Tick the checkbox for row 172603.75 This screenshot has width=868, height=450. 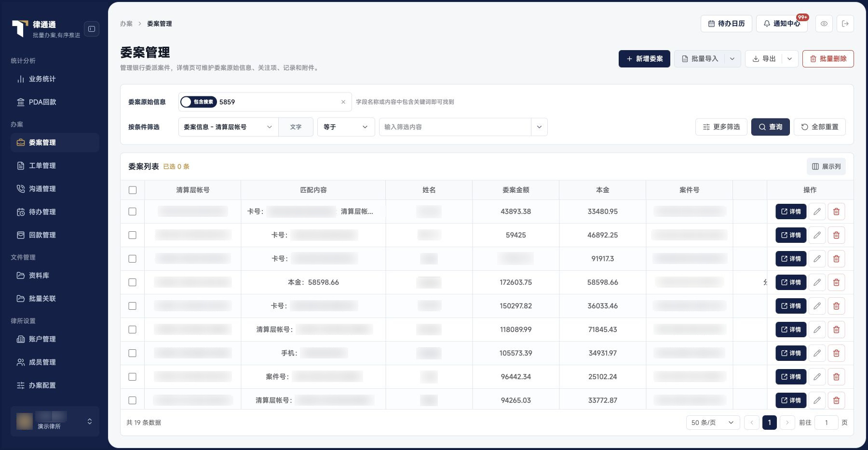133,282
